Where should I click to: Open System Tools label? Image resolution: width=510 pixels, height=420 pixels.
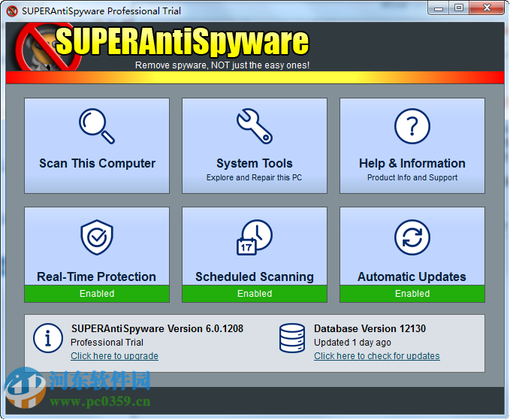255,163
